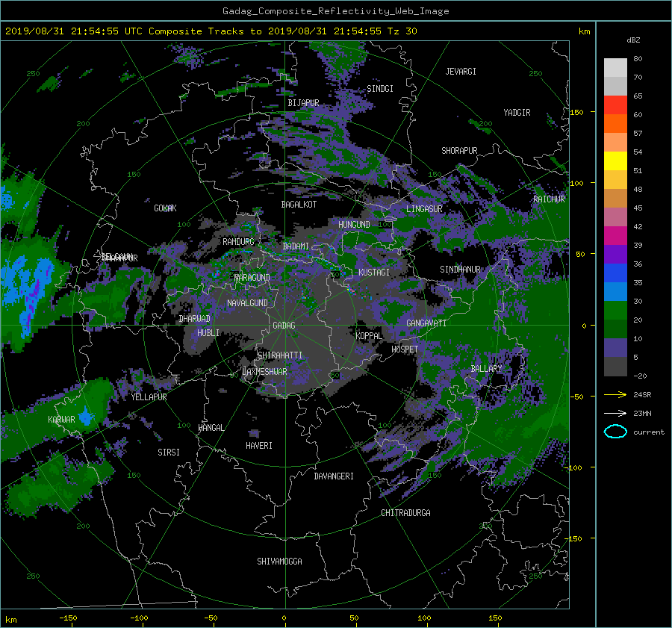Click the Gadag_Composite_Reflectivity_Web_Image title
The width and height of the screenshot is (672, 628).
335,11
